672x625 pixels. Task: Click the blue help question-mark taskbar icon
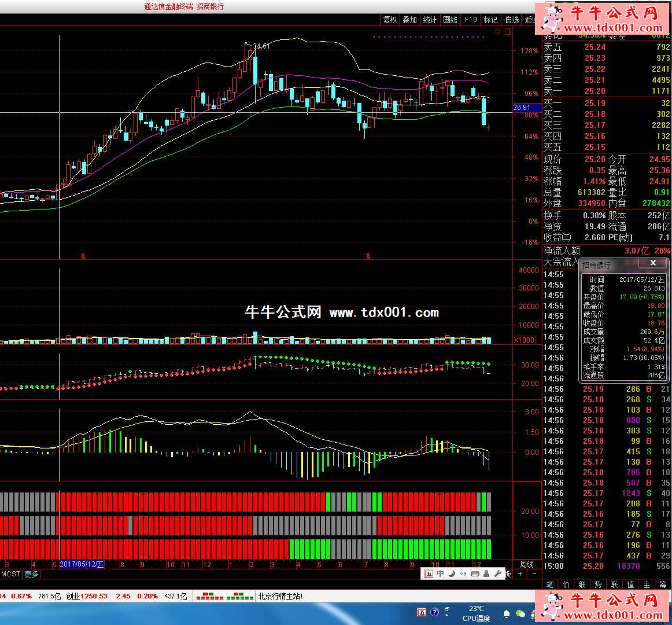pos(434,612)
